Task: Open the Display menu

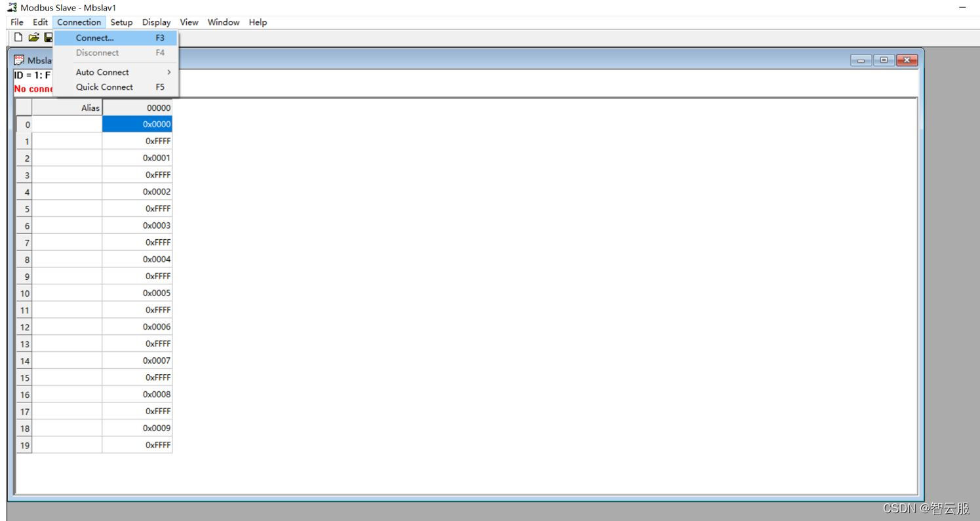Action: [157, 22]
